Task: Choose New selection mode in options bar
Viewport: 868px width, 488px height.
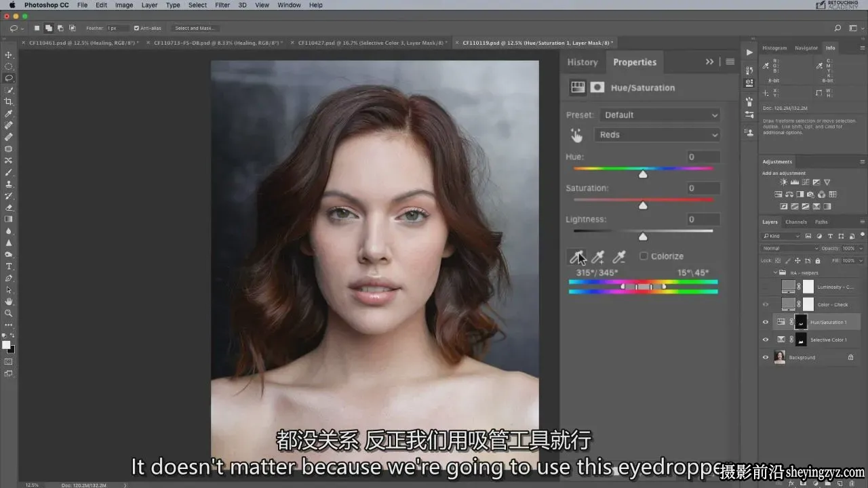Action: [37, 28]
